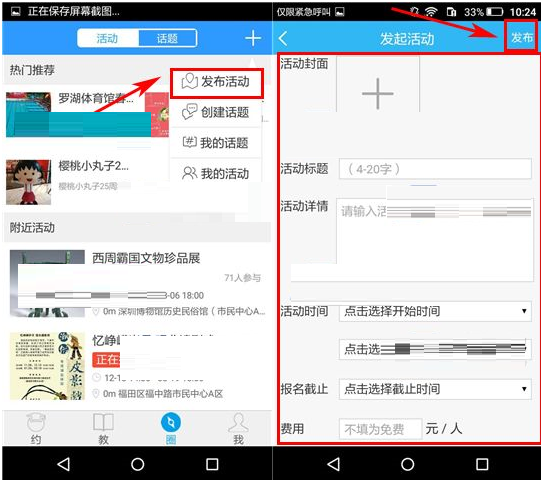541x480 pixels.
Task: Tap the 正在 status badge
Action: coord(106,360)
